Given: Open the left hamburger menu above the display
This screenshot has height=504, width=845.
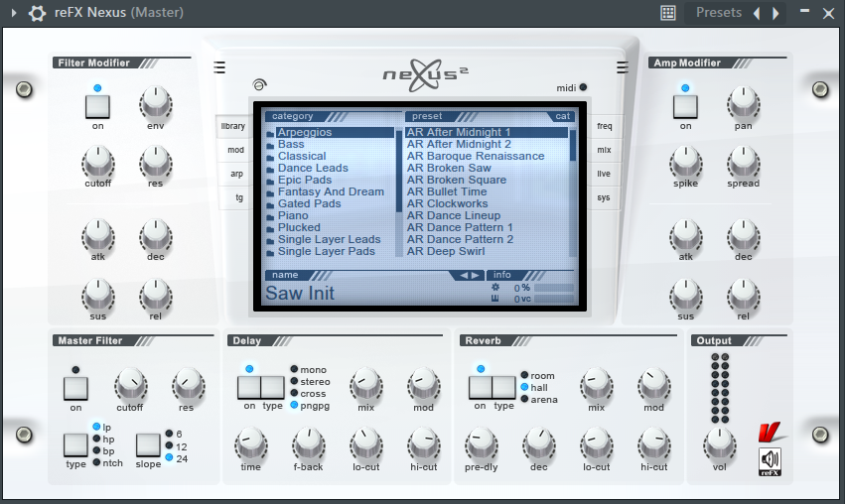Looking at the screenshot, I should point(219,67).
